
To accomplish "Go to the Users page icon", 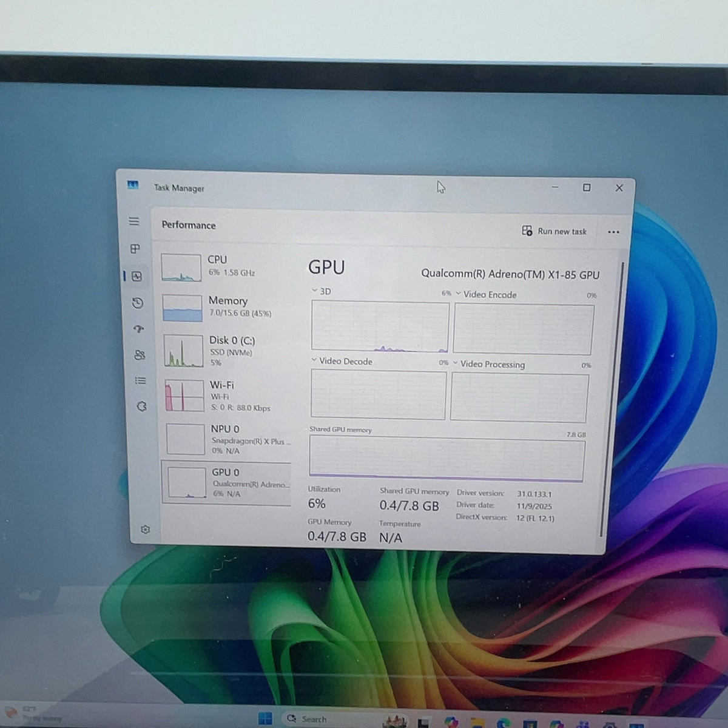I will click(140, 356).
